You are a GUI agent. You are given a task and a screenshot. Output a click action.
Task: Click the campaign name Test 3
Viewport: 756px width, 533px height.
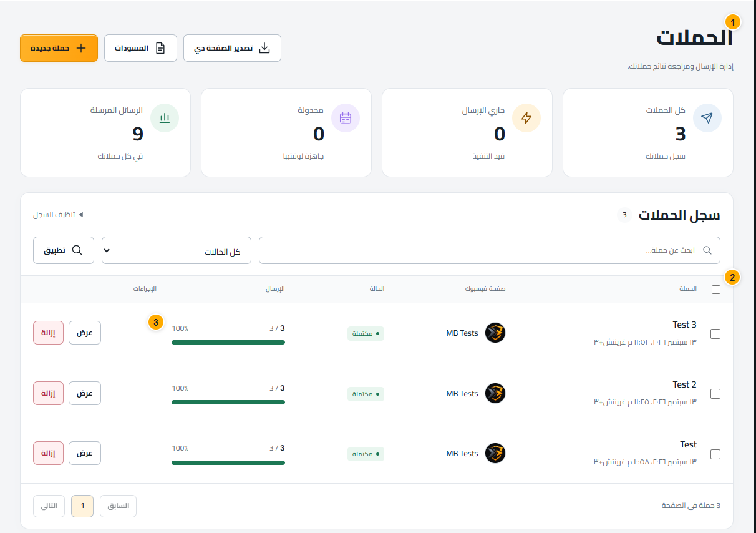coord(684,325)
